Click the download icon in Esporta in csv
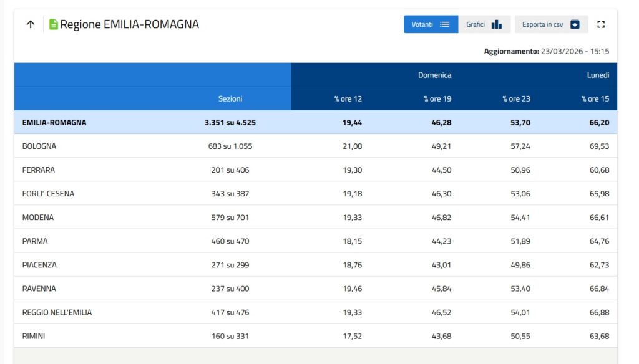This screenshot has width=639, height=364. pyautogui.click(x=575, y=24)
